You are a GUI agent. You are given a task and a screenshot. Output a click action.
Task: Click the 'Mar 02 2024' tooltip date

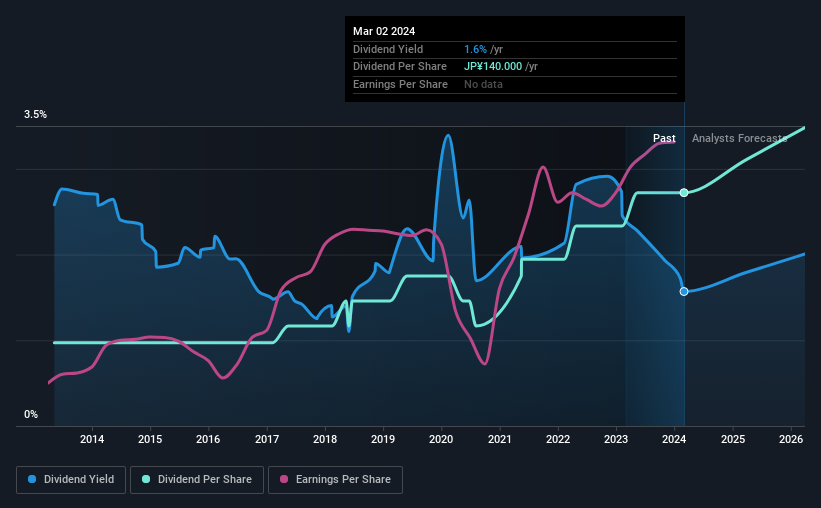(x=384, y=31)
